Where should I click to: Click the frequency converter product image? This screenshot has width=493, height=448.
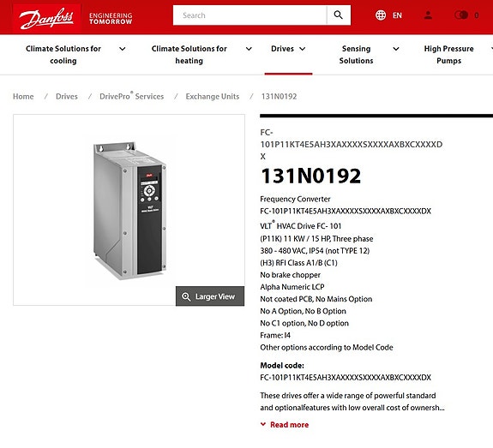coord(129,211)
